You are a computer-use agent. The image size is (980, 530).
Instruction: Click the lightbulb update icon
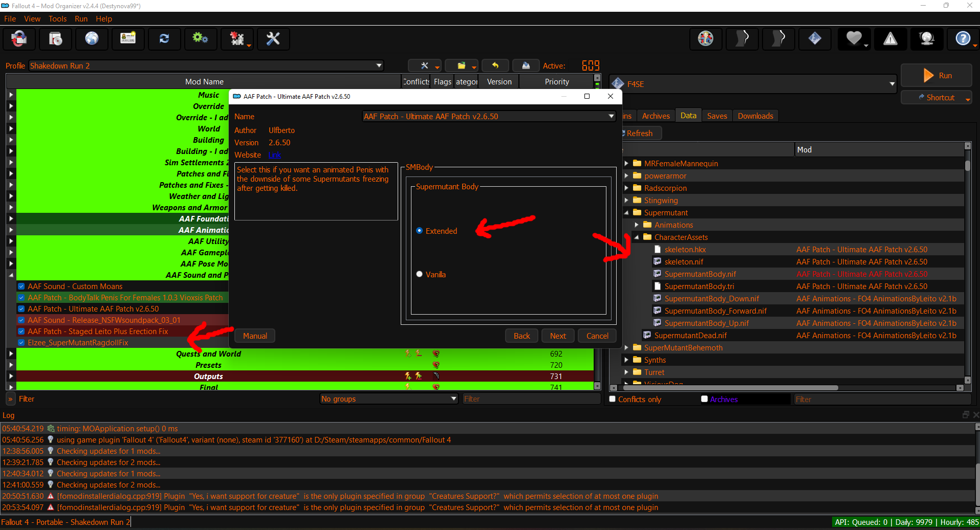point(927,39)
